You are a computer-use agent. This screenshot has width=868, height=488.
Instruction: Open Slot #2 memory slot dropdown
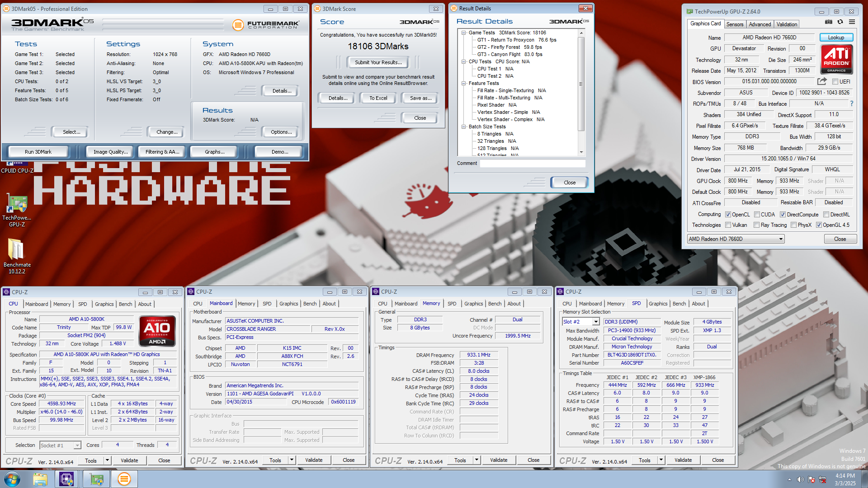point(581,322)
